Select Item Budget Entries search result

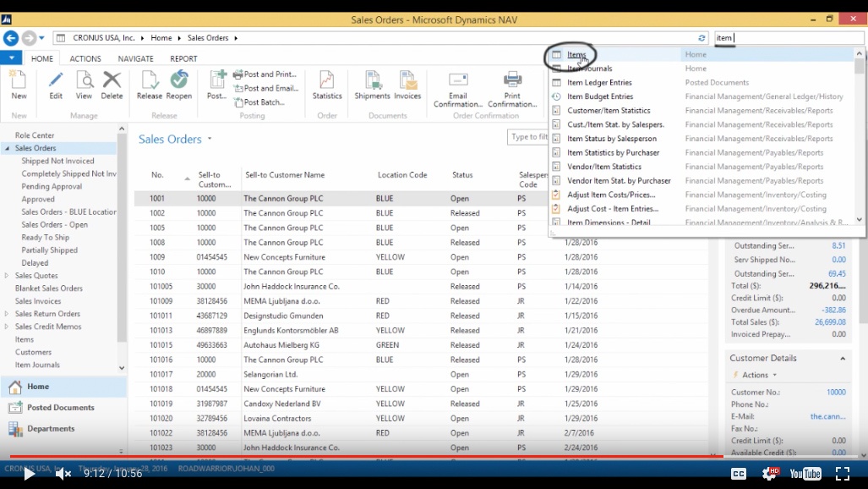[x=600, y=96]
